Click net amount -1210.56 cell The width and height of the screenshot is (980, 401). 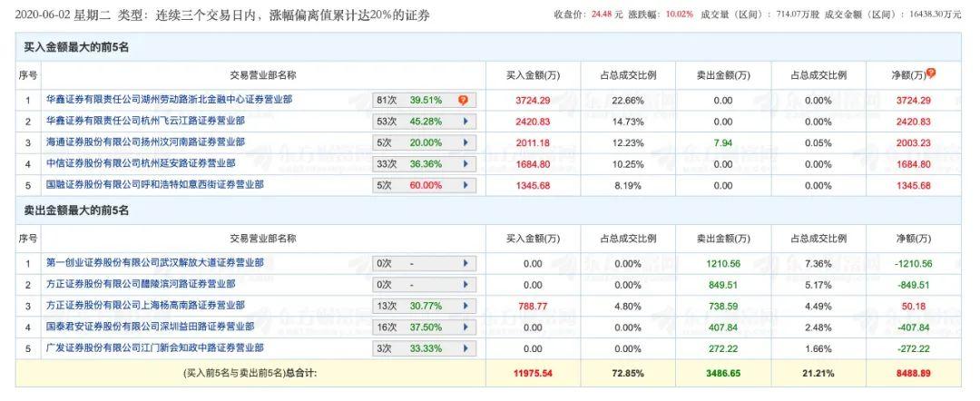coord(913,264)
